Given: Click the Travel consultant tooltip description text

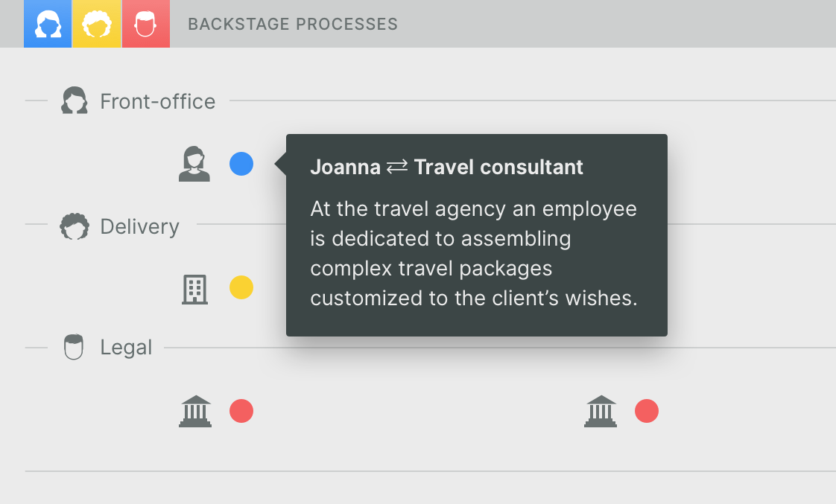Looking at the screenshot, I should (x=474, y=253).
